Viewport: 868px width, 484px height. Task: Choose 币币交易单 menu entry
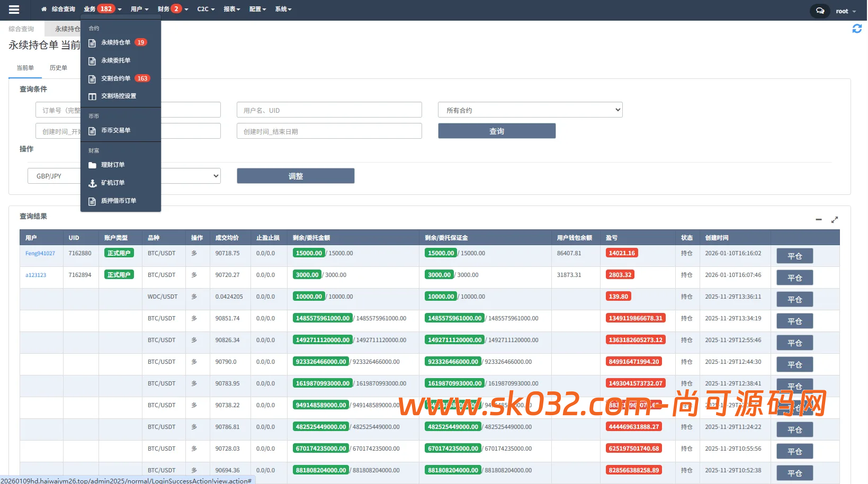[x=115, y=130]
